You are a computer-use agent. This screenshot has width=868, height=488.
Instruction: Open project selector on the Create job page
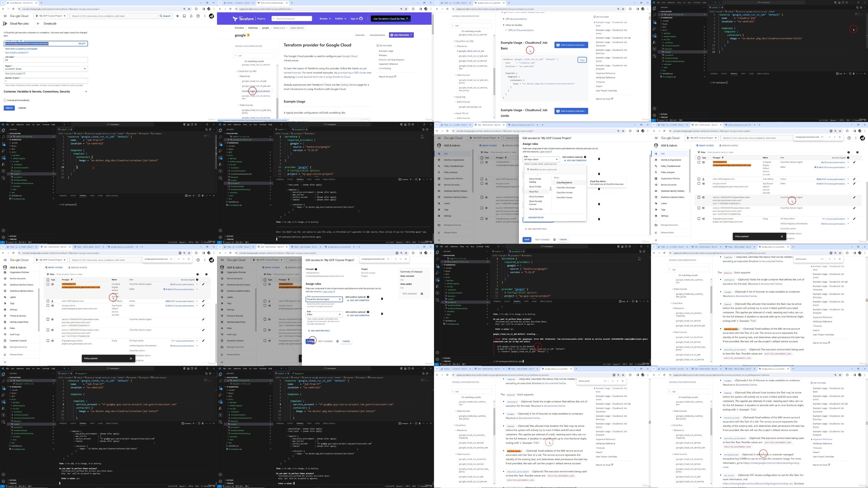click(x=51, y=16)
